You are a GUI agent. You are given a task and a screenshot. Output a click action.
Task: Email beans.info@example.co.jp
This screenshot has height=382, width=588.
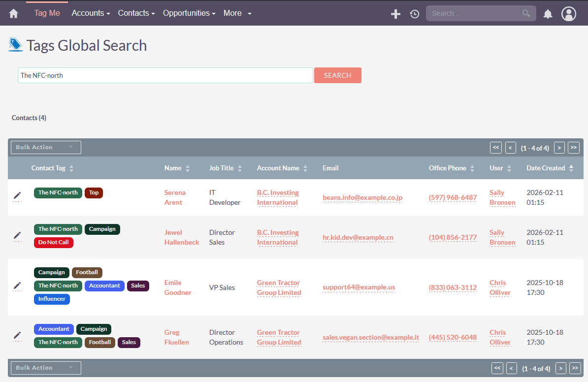pos(362,197)
